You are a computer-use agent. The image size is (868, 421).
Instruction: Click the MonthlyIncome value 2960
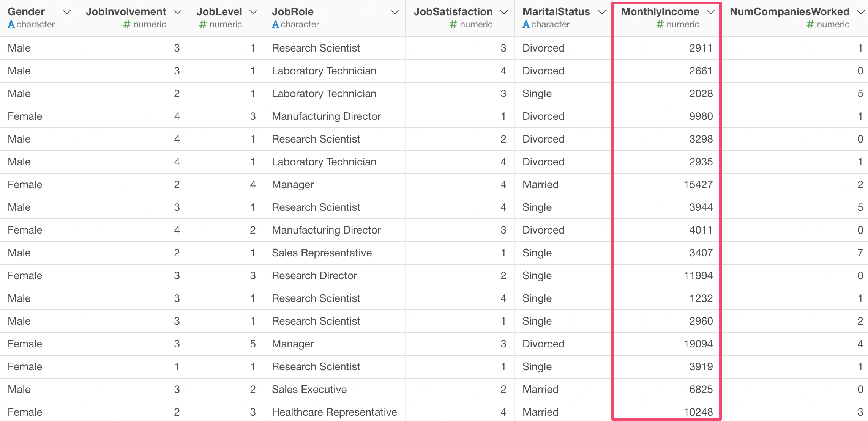pyautogui.click(x=701, y=321)
